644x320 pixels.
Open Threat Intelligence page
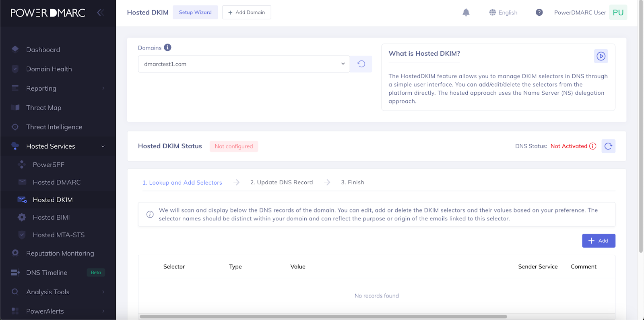(x=54, y=127)
